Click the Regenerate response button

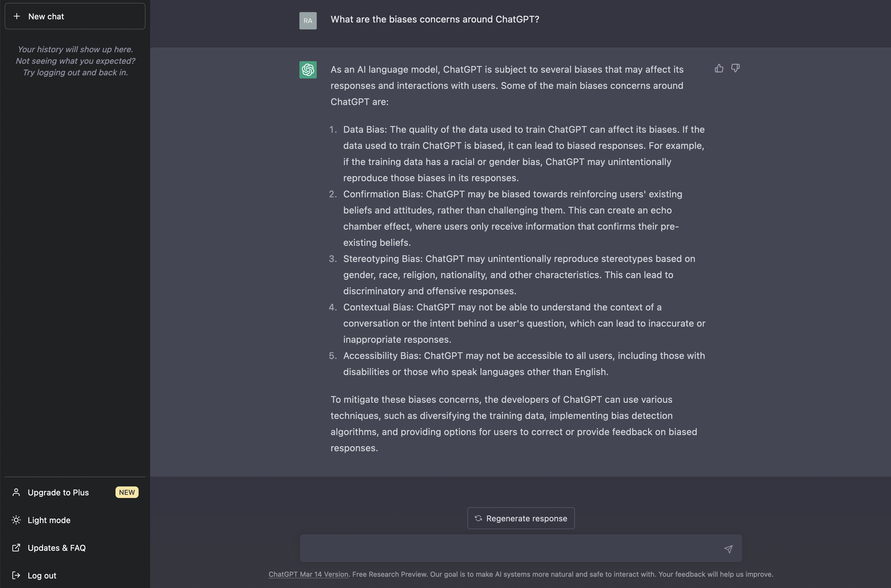(521, 518)
